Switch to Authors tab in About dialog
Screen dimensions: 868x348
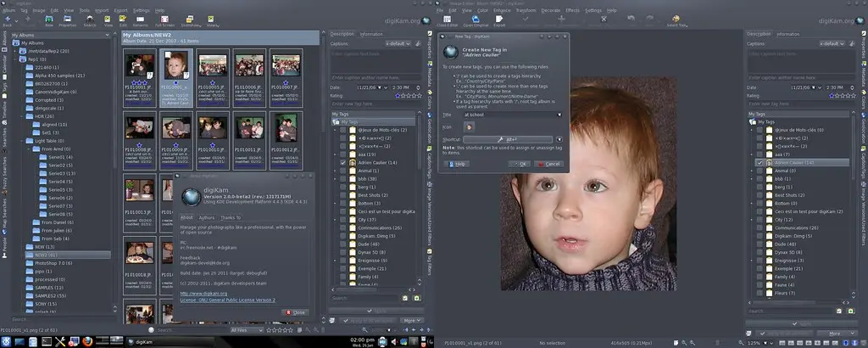tap(207, 218)
